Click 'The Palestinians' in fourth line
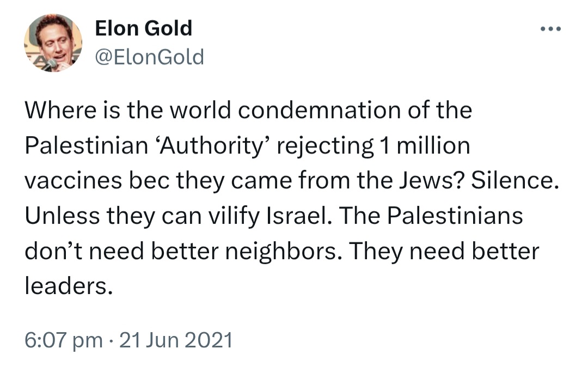The height and width of the screenshot is (367, 588). (x=431, y=216)
